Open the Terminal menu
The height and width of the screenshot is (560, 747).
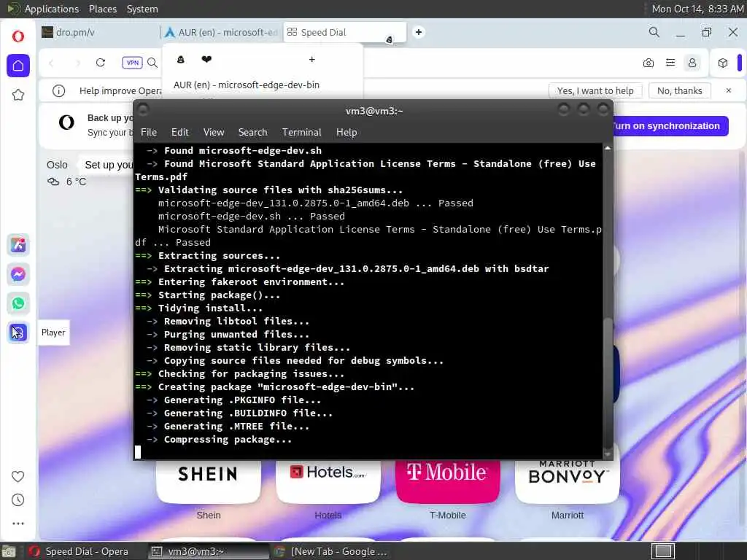301,133
